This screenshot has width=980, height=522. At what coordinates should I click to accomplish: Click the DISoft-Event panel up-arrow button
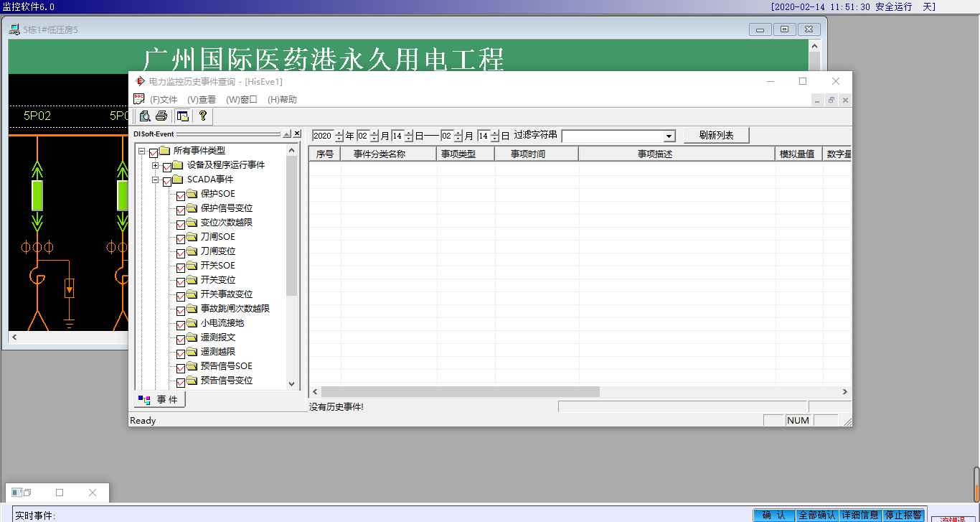coord(286,134)
